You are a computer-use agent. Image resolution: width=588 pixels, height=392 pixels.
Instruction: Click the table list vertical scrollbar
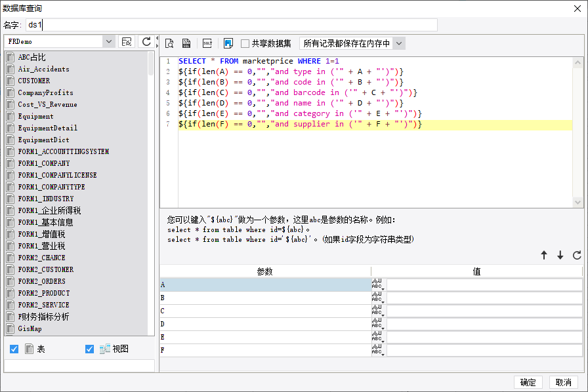(151, 64)
